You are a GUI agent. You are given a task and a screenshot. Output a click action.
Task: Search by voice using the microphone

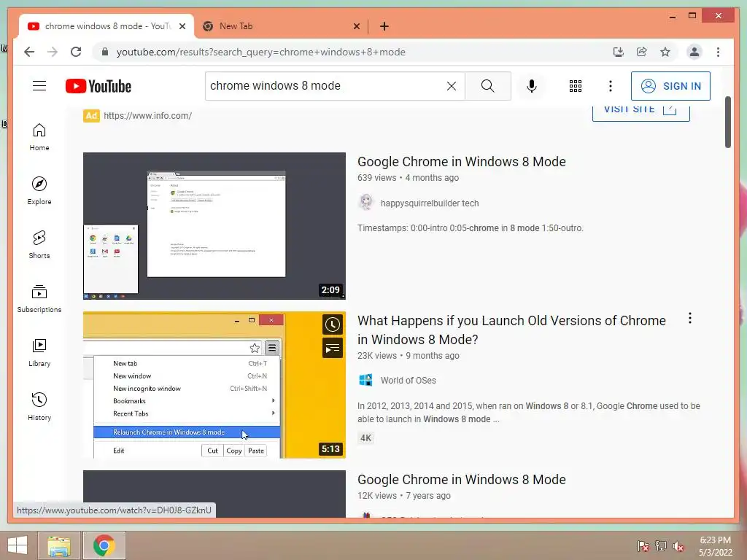tap(532, 86)
